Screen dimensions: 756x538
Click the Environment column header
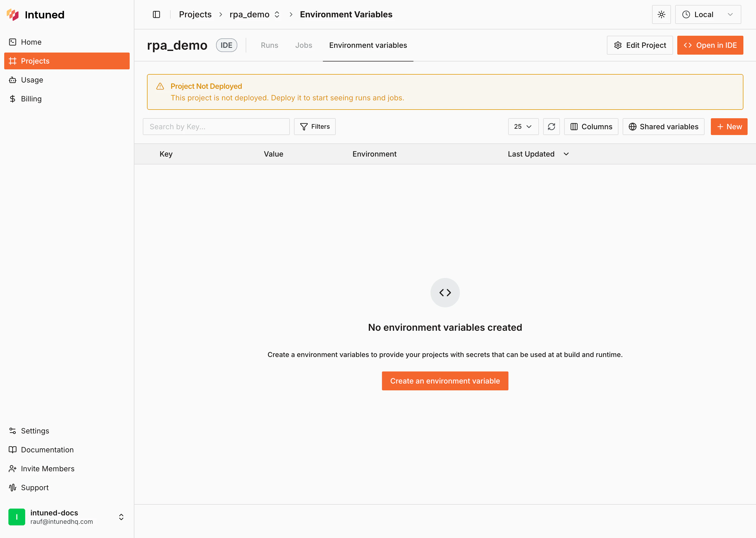[374, 154]
